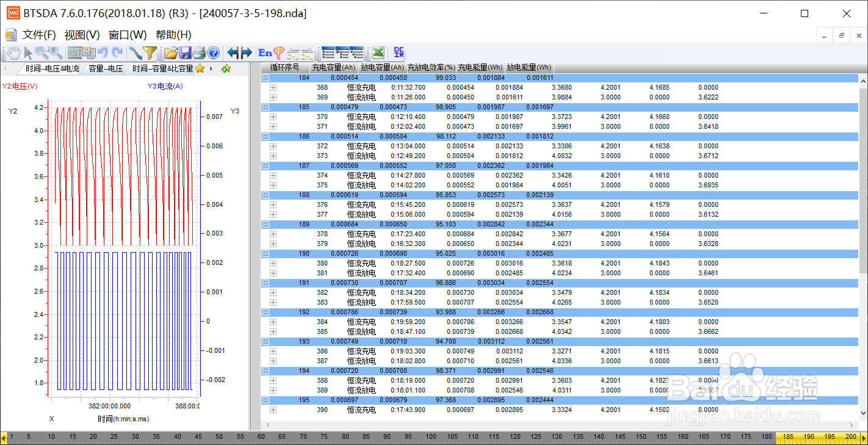Jump to cycle 100 on bottom ruler

(x=431, y=437)
